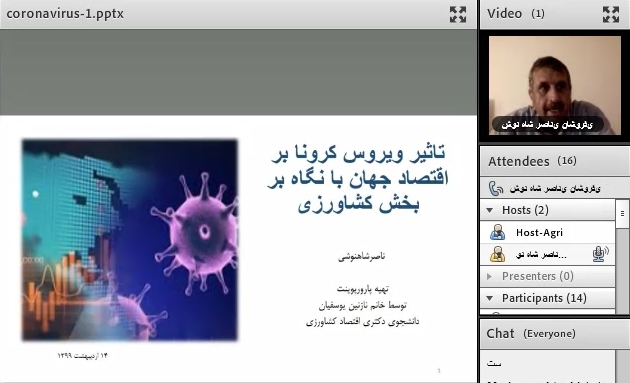
Task: Click the Video (1) pod title
Action: coord(516,14)
